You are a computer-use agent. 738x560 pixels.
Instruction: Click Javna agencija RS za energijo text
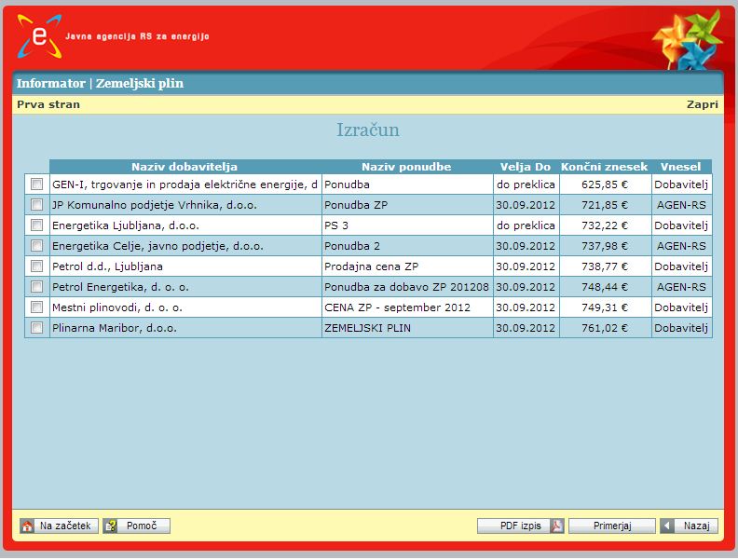coord(137,36)
